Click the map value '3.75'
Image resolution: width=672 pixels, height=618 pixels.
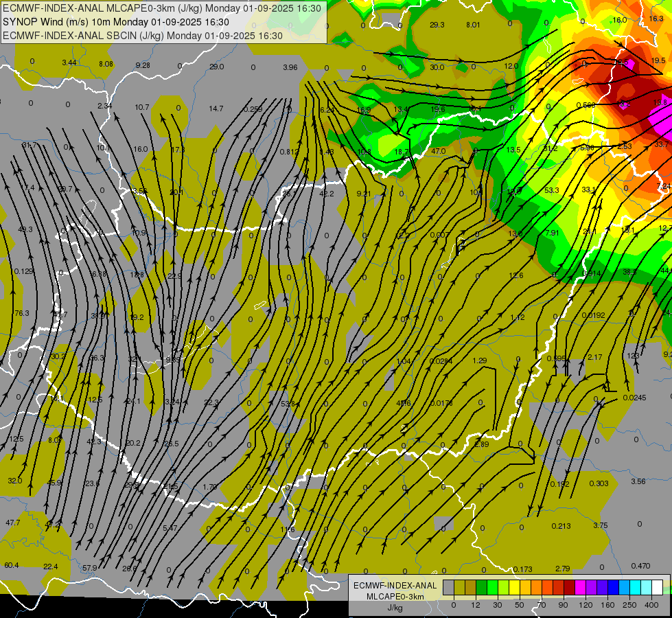[601, 525]
